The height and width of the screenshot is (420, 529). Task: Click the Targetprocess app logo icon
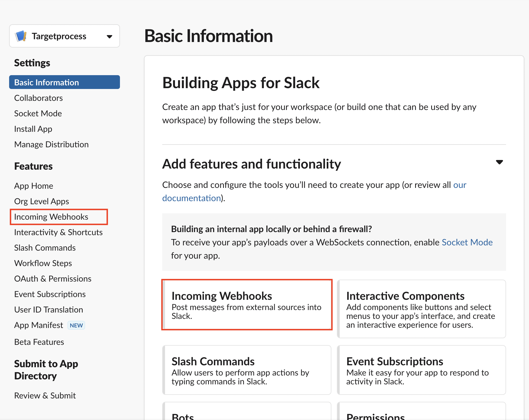pyautogui.click(x=21, y=36)
